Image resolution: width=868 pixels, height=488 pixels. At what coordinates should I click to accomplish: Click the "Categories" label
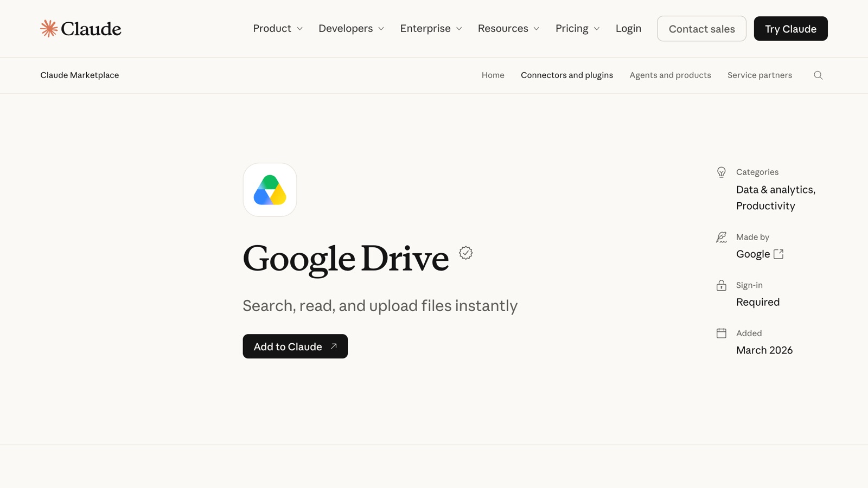tap(757, 172)
